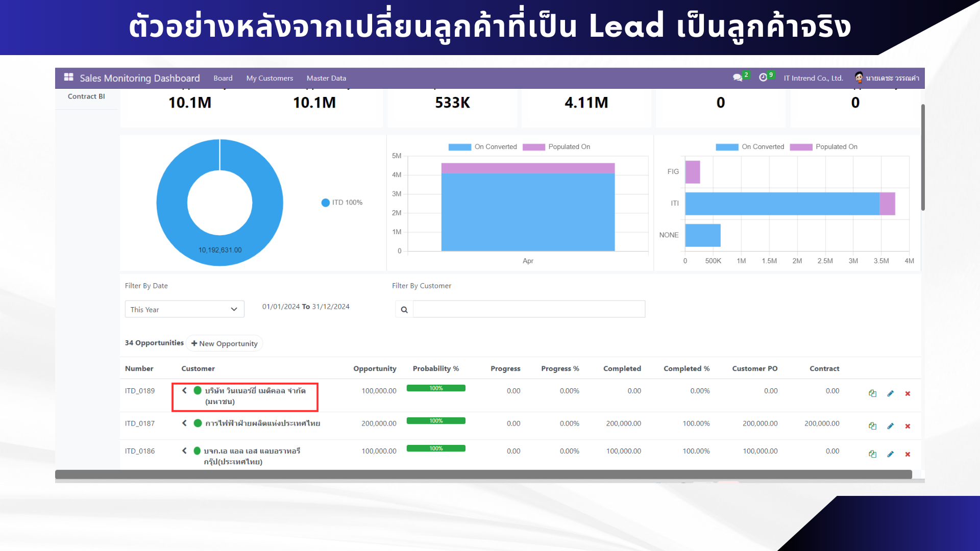Toggle ITD 100% legend in donut chart
Image resolution: width=980 pixels, height=551 pixels.
point(342,203)
